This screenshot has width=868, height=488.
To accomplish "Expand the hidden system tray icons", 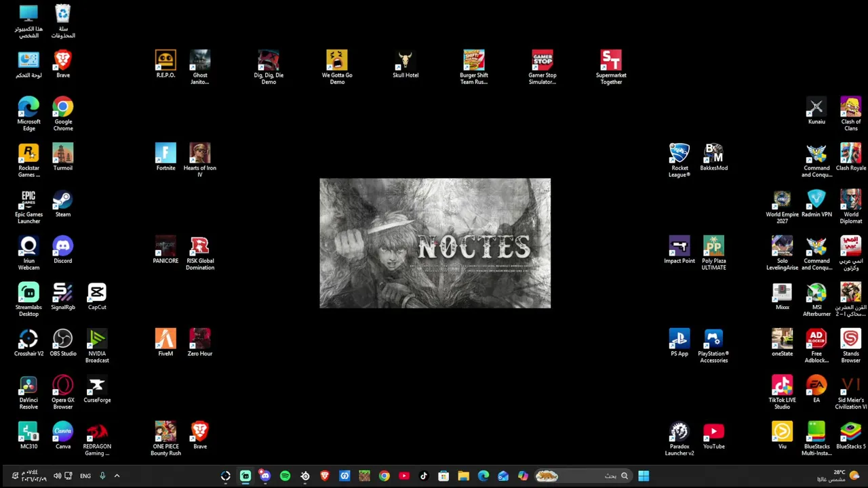I will (x=117, y=476).
